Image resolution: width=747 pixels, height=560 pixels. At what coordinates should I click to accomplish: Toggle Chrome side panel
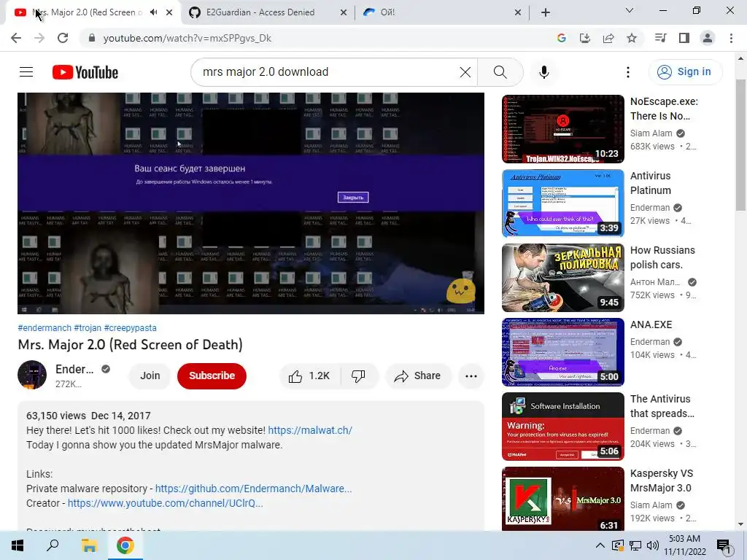tap(684, 38)
